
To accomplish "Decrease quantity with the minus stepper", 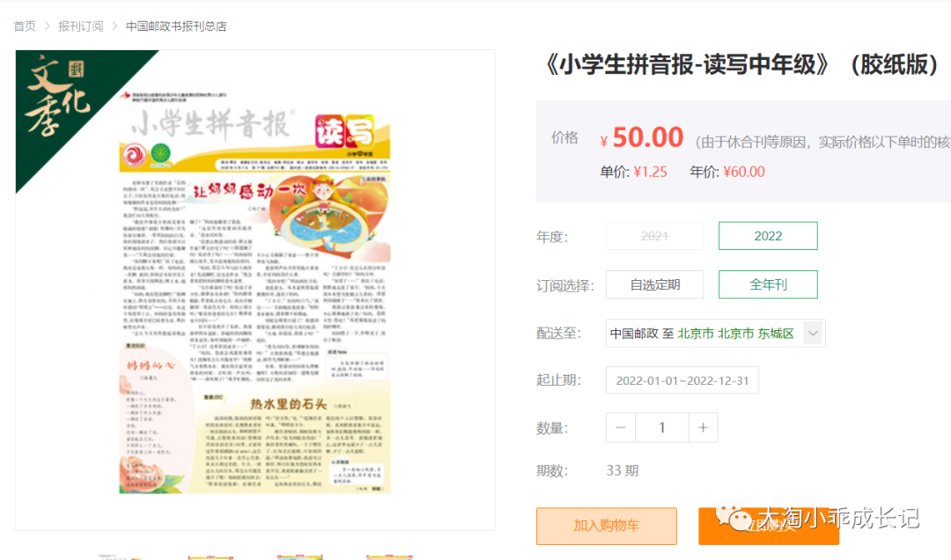I will pyautogui.click(x=620, y=426).
